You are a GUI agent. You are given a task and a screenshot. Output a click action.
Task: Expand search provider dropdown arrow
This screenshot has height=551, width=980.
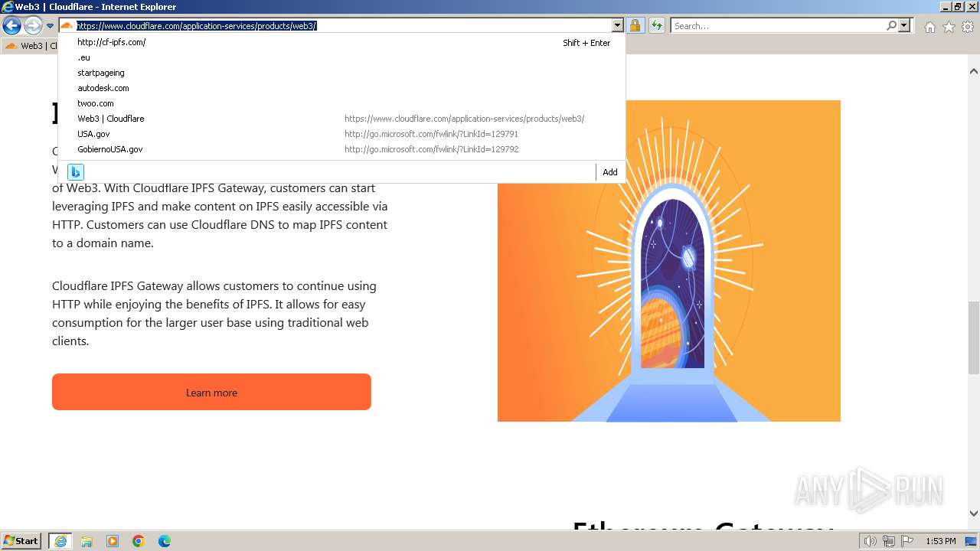tap(904, 26)
